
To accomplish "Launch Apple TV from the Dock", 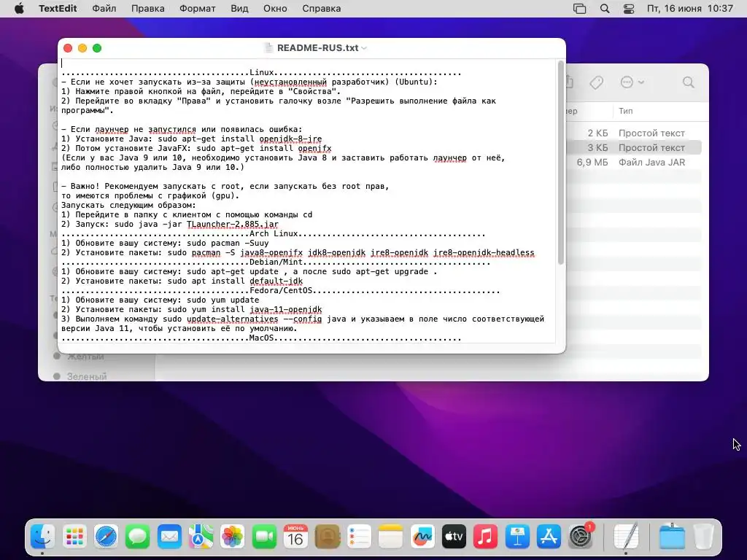I will [x=454, y=536].
